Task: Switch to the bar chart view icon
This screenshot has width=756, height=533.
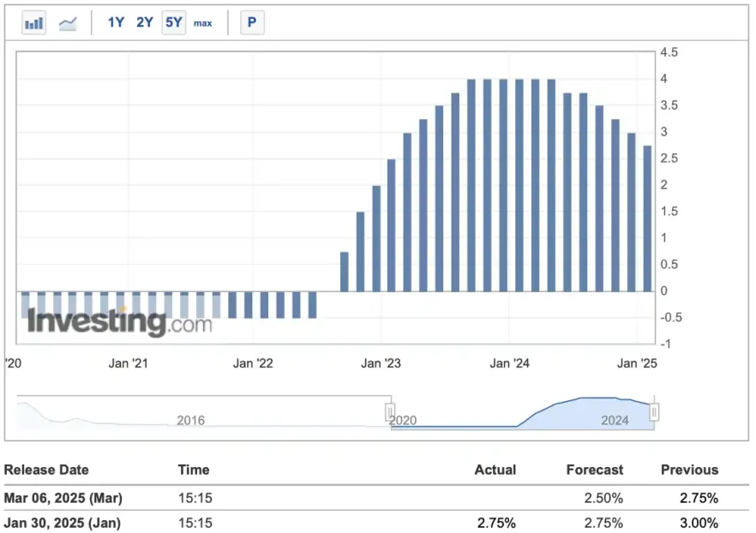Action: 34,23
